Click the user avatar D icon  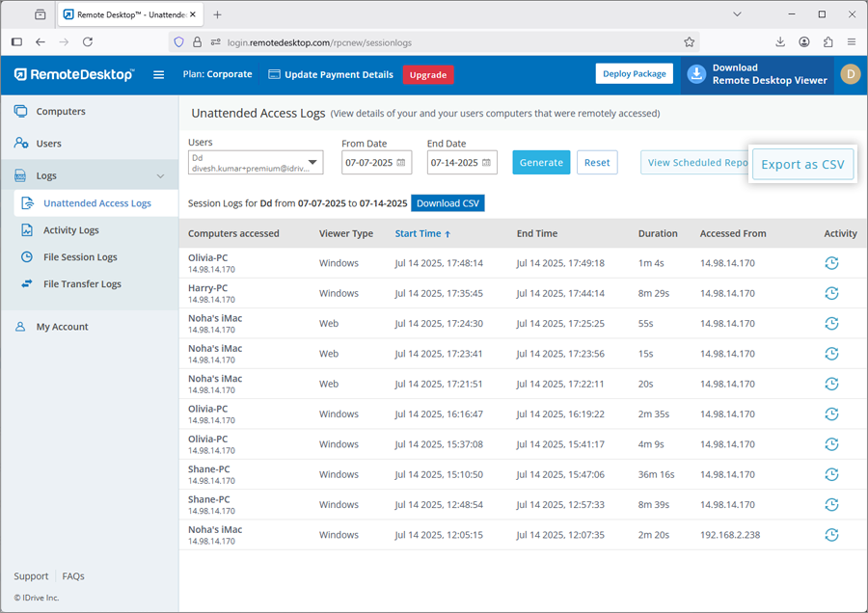tap(850, 74)
